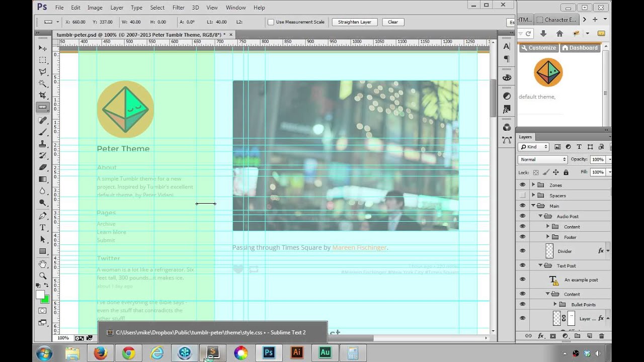Click Add layer style fx button

[x=541, y=336]
